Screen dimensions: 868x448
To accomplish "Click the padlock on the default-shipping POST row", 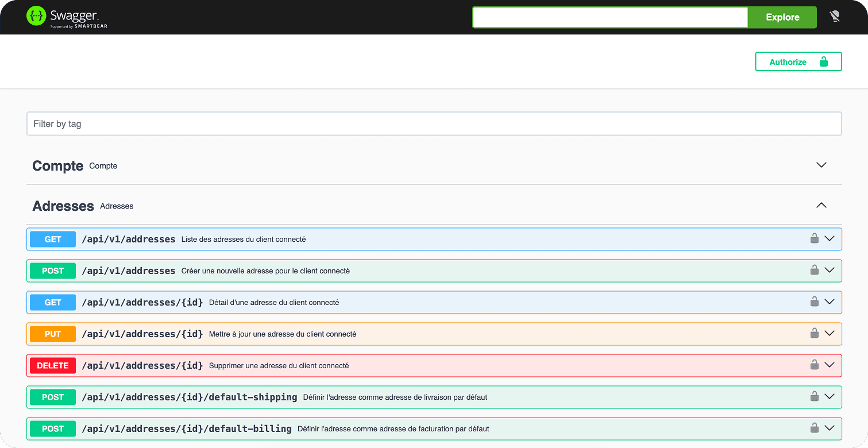I will pyautogui.click(x=814, y=396).
